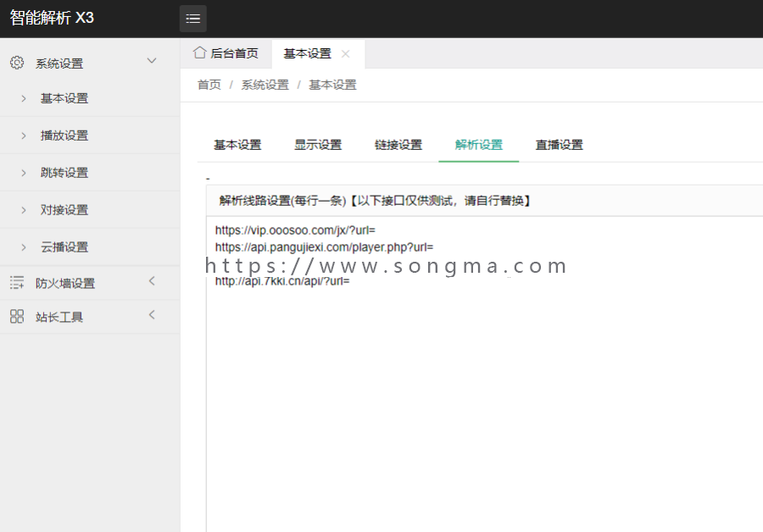This screenshot has height=532, width=763.
Task: Switch to the 显示设置 settings tab
Action: point(318,145)
